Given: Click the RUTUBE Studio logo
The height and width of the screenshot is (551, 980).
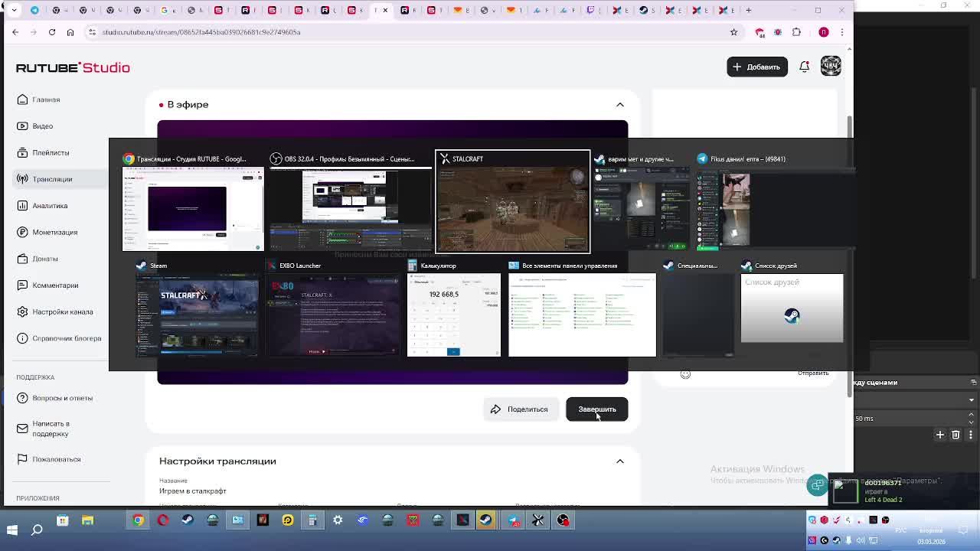Looking at the screenshot, I should click(x=73, y=67).
